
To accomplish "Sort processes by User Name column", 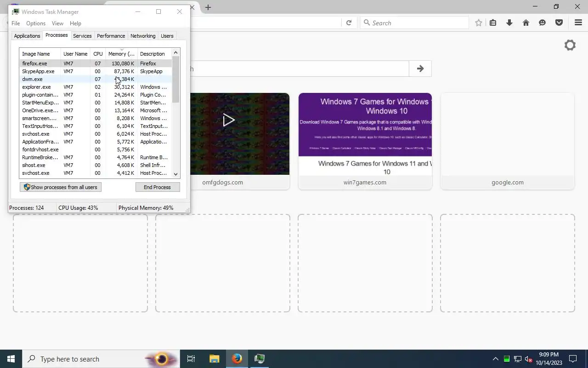I will pos(75,54).
